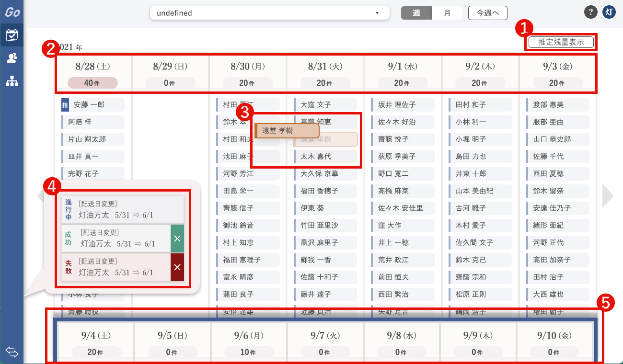Select customer 島田 力也
Screen dimensions: 623x364
[481, 157]
